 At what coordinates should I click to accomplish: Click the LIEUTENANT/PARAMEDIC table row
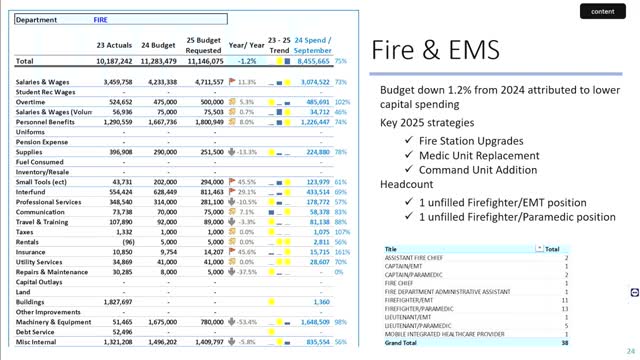point(476,326)
